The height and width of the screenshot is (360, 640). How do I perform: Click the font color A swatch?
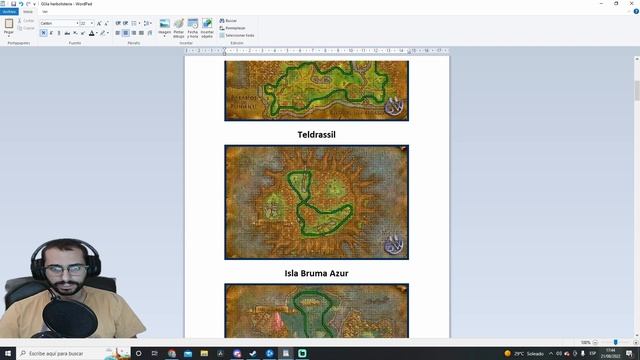pos(91,33)
